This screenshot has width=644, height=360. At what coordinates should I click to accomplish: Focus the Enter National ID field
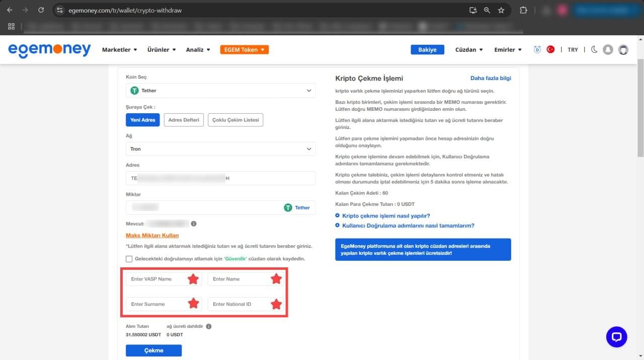point(246,304)
